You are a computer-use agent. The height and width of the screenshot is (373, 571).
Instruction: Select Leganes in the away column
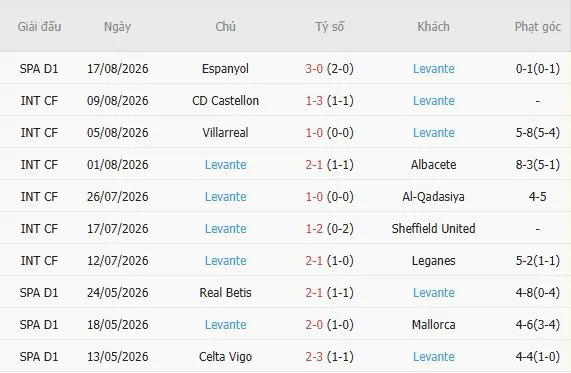click(433, 261)
